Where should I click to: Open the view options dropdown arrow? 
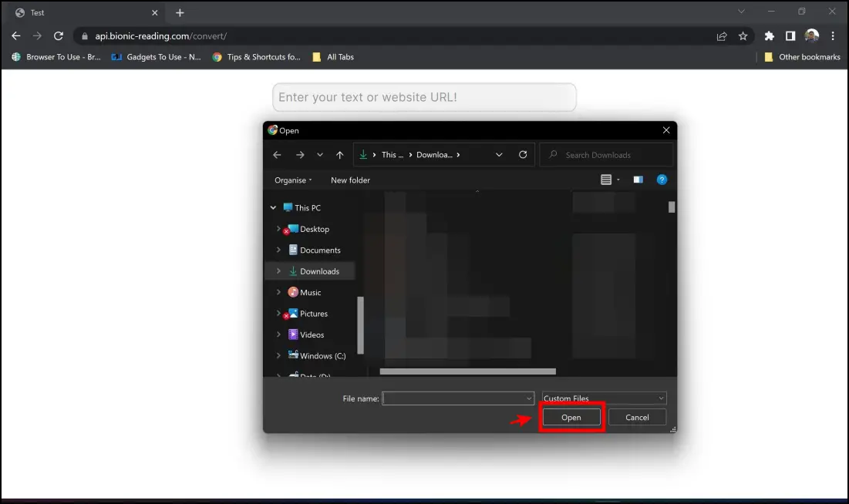tap(618, 180)
